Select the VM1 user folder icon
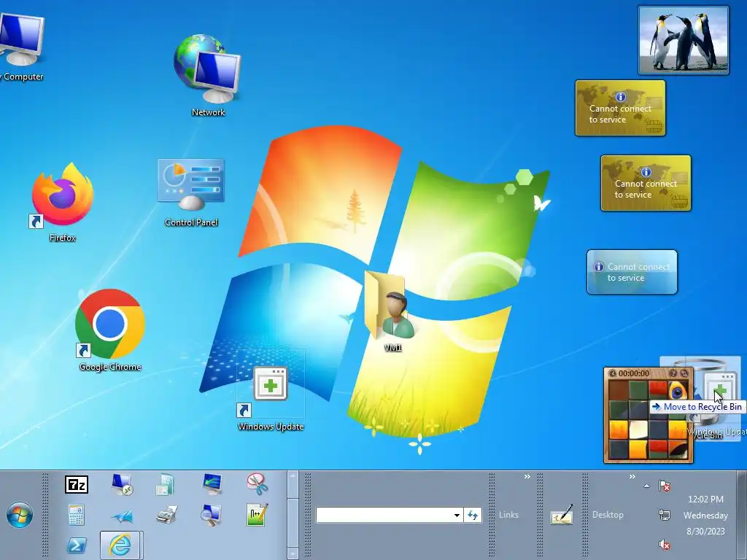 pyautogui.click(x=392, y=311)
